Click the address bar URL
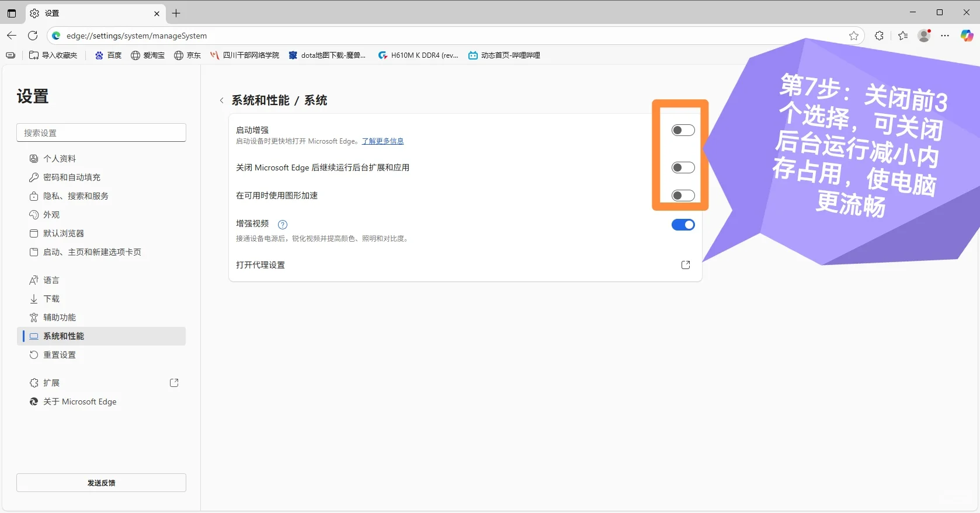This screenshot has height=513, width=980. pos(137,36)
